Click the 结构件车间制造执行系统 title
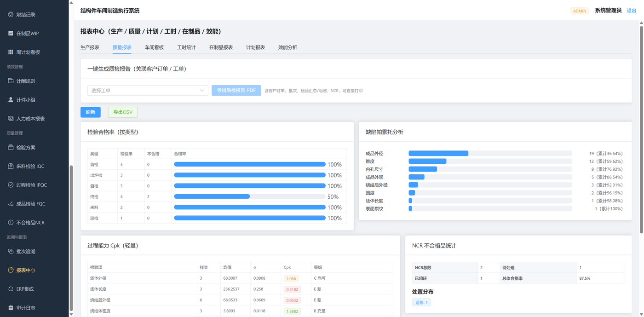Image resolution: width=644 pixels, height=317 pixels. [x=110, y=11]
